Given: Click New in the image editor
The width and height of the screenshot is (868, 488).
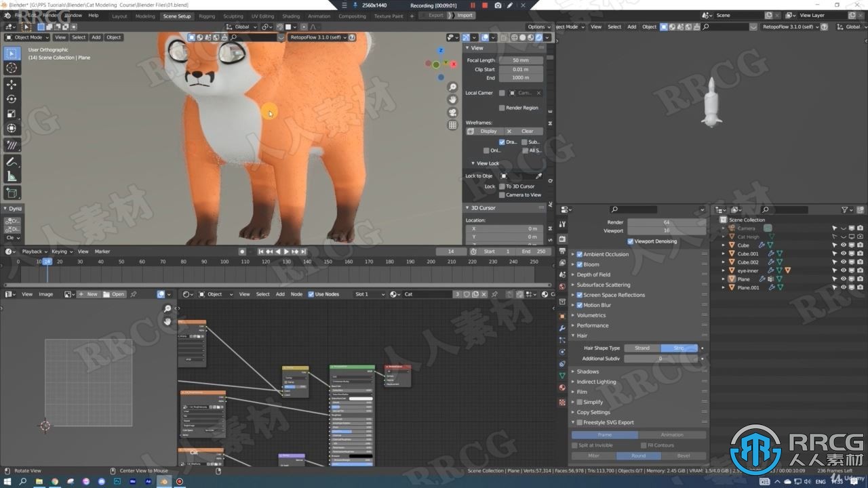Looking at the screenshot, I should (88, 294).
